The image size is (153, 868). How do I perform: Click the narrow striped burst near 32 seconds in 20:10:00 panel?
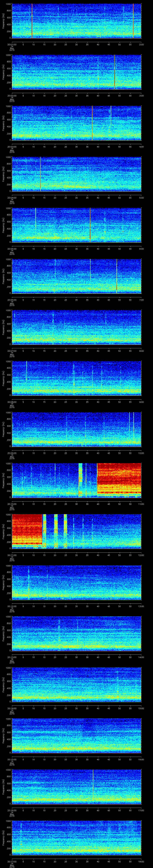(x=80, y=480)
